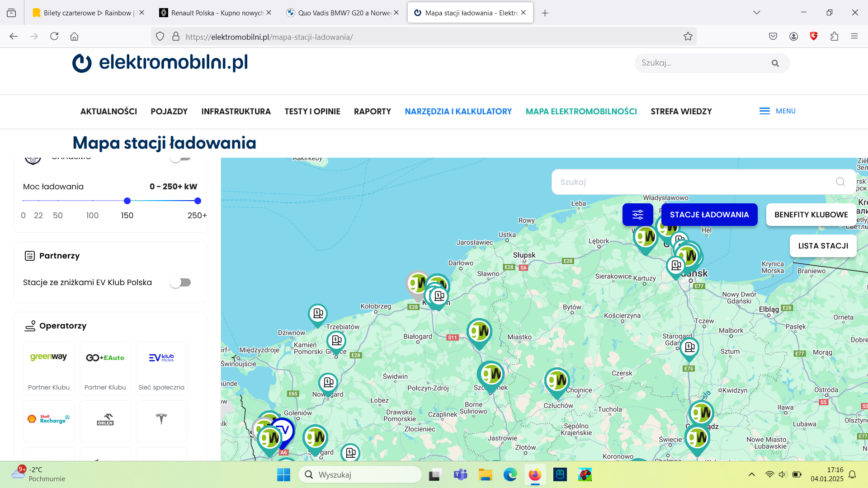Open Microsoft Teams from the taskbar

(x=460, y=474)
